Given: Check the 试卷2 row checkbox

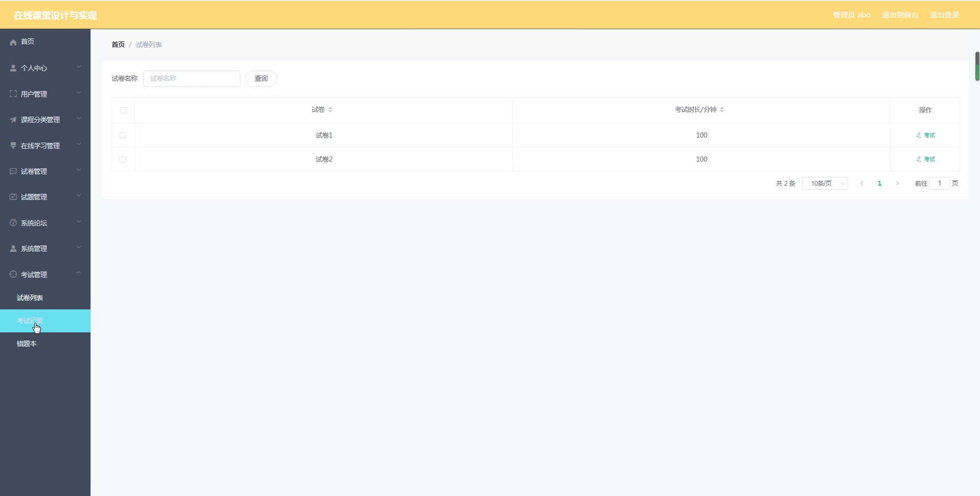Looking at the screenshot, I should (x=123, y=160).
